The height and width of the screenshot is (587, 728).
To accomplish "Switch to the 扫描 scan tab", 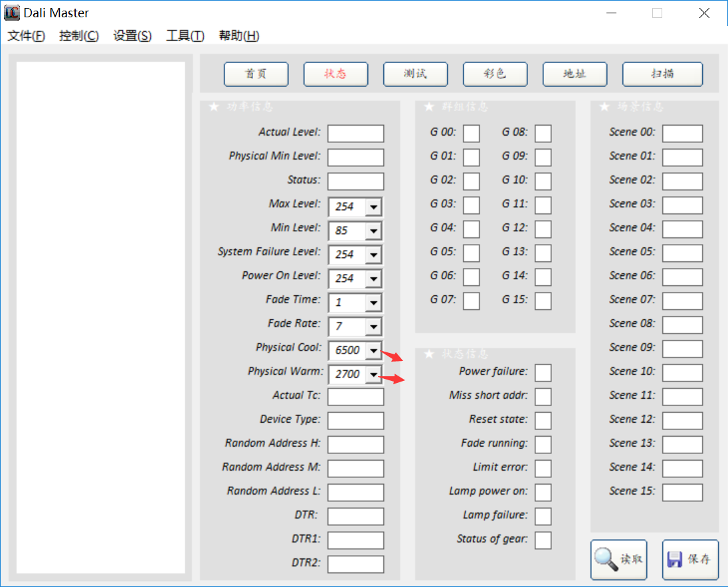I will click(x=662, y=74).
